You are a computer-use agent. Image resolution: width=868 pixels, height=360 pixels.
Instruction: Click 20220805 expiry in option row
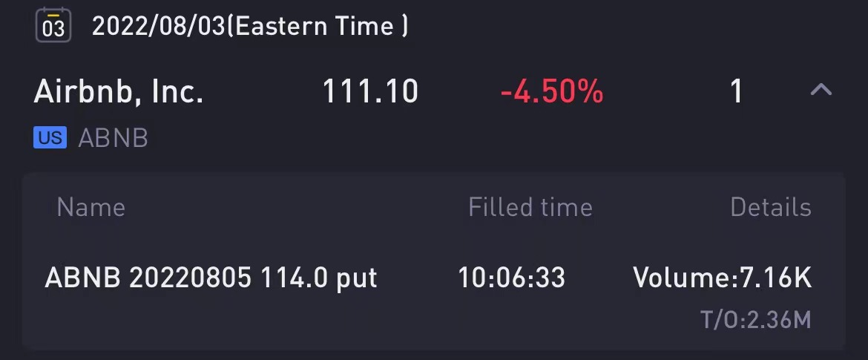pos(191,278)
